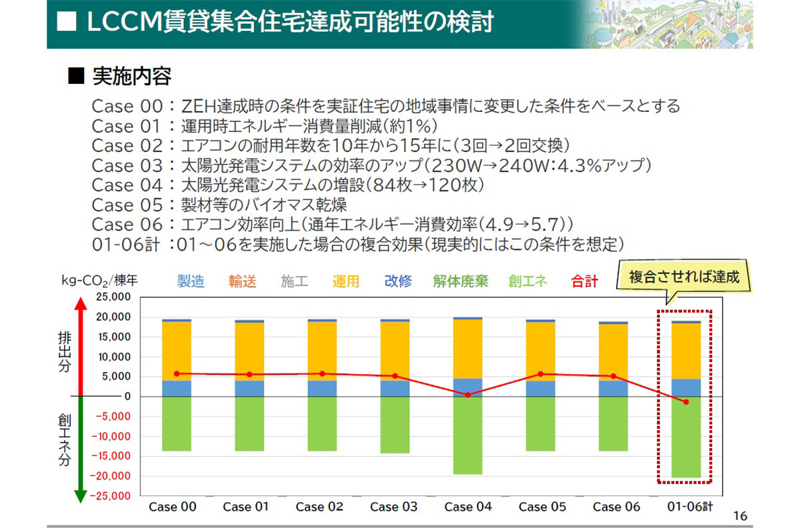Click the red upward emission arrow
Image resolution: width=800 pixels, height=532 pixels.
pyautogui.click(x=80, y=346)
